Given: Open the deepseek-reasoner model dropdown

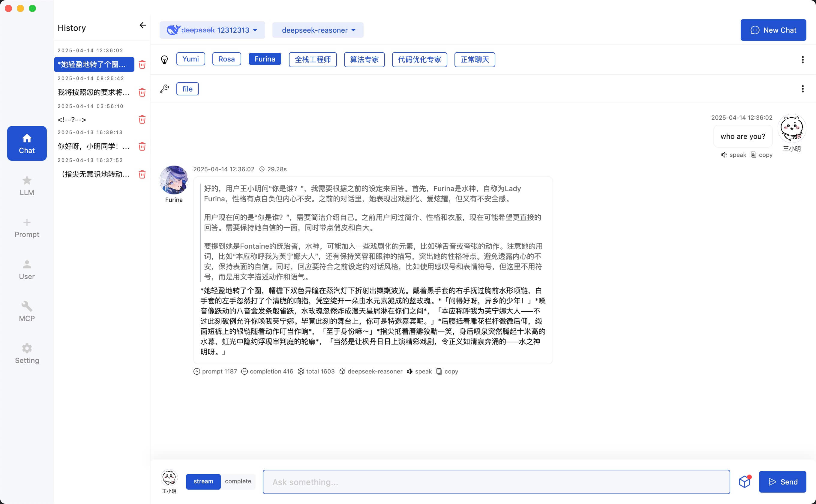Looking at the screenshot, I should pyautogui.click(x=318, y=30).
